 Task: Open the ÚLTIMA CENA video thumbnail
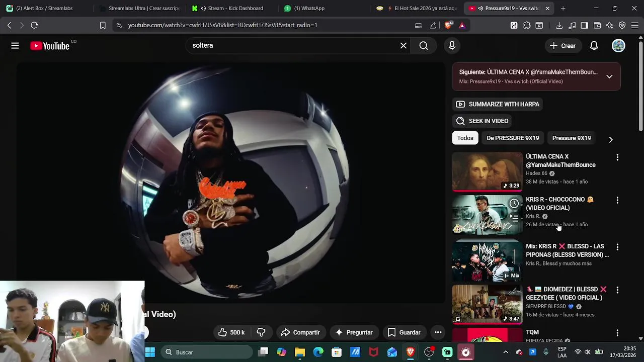click(x=487, y=172)
